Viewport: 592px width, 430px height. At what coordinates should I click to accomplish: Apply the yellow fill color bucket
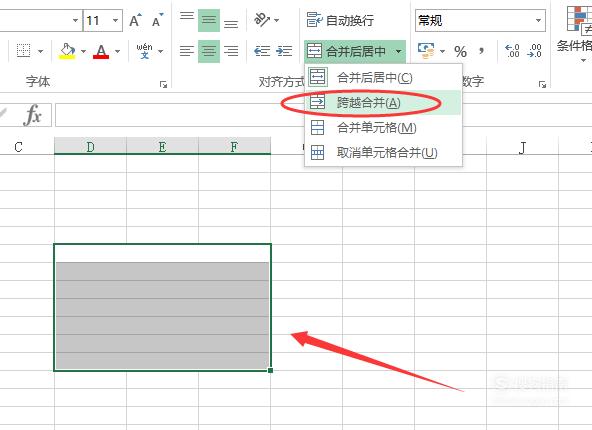pos(67,51)
